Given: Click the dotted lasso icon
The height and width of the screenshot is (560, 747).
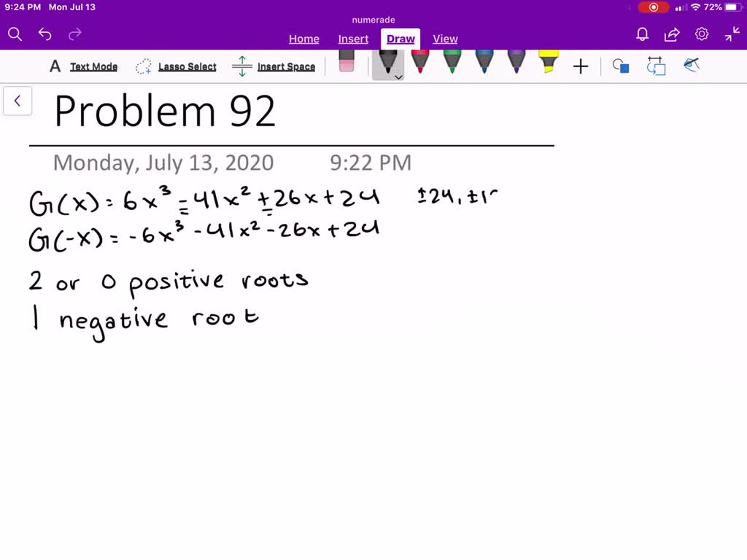Looking at the screenshot, I should click(x=144, y=66).
